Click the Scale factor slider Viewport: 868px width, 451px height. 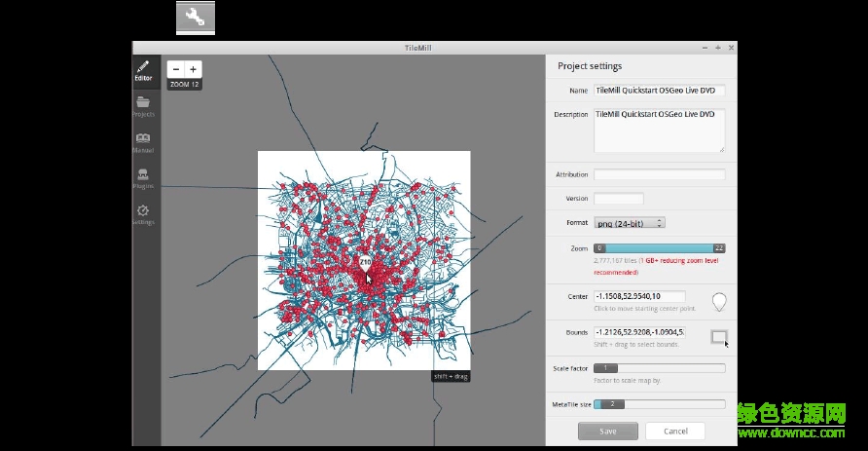pyautogui.click(x=660, y=368)
